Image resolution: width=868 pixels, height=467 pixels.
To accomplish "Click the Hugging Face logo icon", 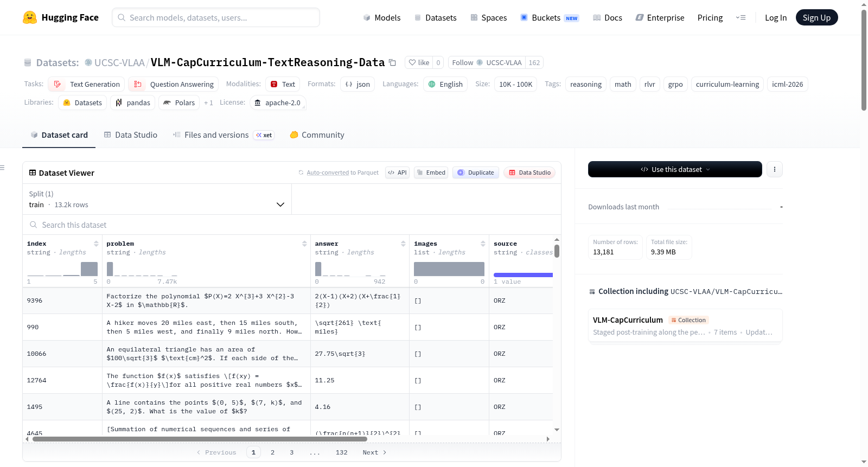I will tap(30, 17).
